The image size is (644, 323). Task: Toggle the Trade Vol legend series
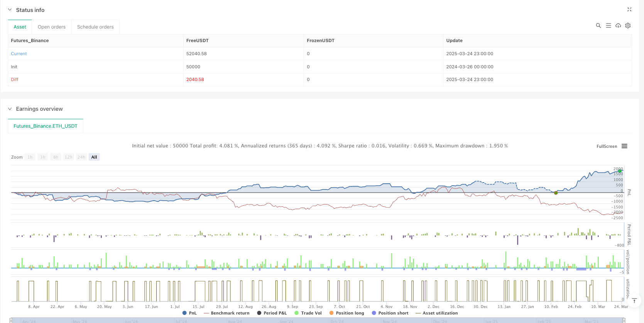pos(308,313)
